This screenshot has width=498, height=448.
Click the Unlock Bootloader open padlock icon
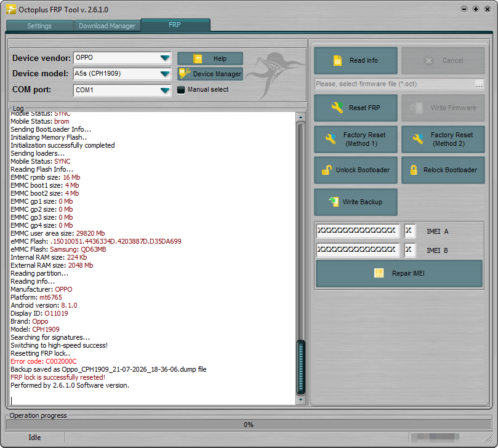(x=327, y=170)
